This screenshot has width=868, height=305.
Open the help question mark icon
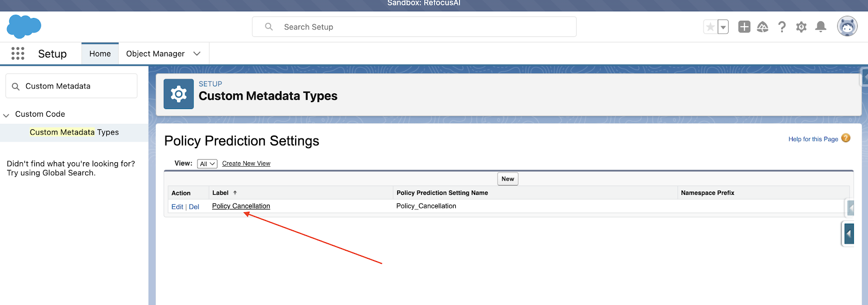(x=782, y=27)
